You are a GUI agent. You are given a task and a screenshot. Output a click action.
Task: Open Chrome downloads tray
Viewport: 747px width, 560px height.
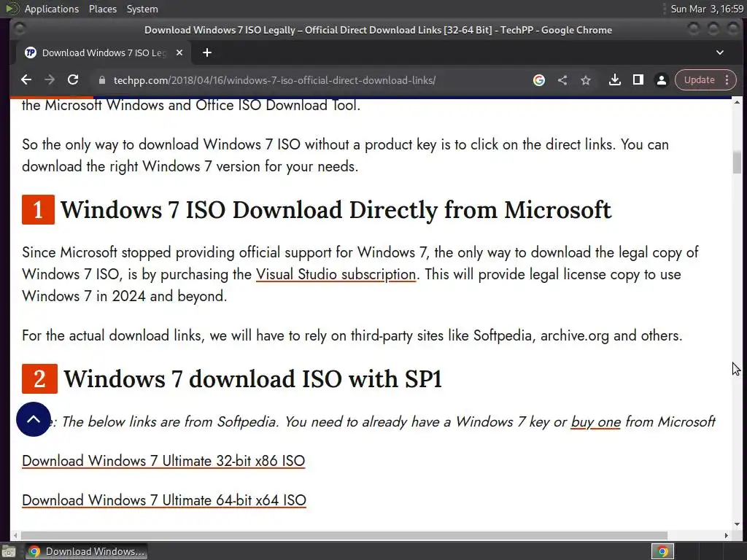point(614,80)
